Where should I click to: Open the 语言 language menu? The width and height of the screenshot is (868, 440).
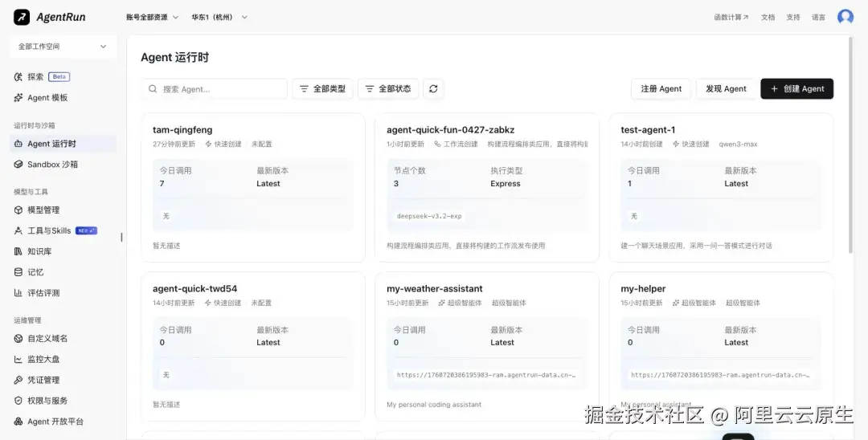(x=818, y=17)
